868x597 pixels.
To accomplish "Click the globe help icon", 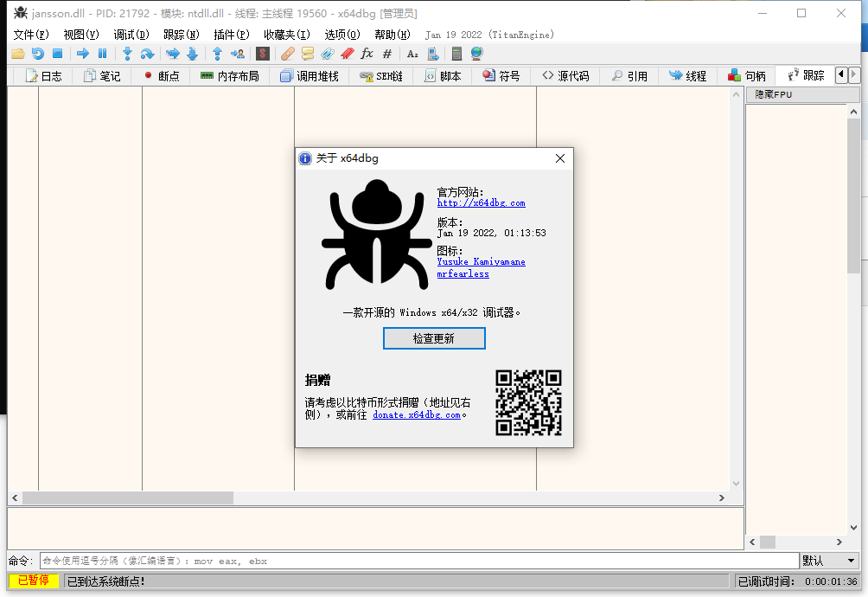I will [x=476, y=54].
